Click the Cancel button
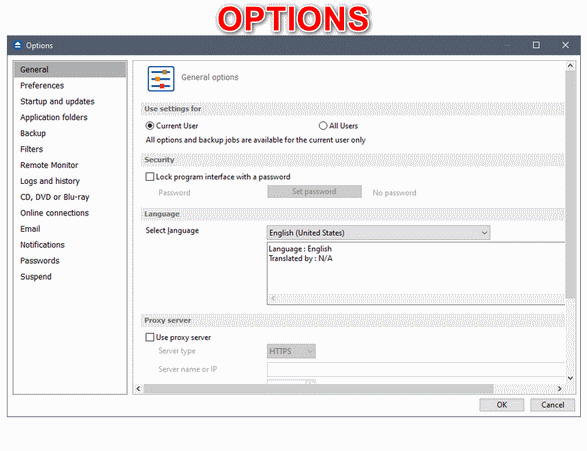Screen dimensions: 587x451 [x=553, y=405]
